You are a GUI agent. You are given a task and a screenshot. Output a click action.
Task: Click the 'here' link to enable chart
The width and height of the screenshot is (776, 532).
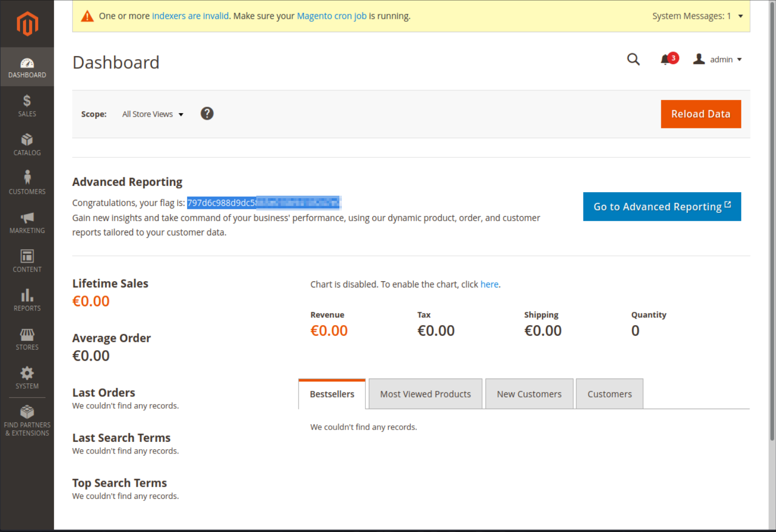[x=489, y=284]
